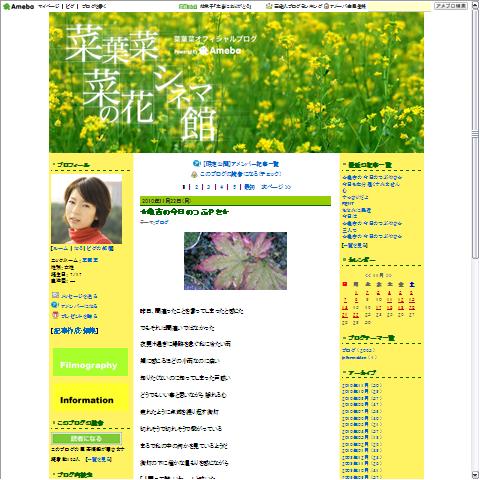The width and height of the screenshot is (480, 480).
Task: Click the Amember article list icon
Action: 196,163
